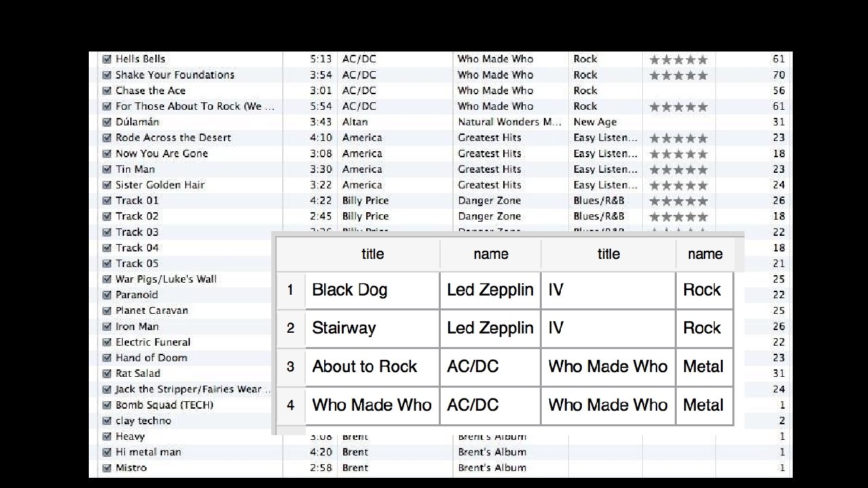Click War Pigs/Luke's Wall title
The width and height of the screenshot is (868, 488).
tap(166, 279)
